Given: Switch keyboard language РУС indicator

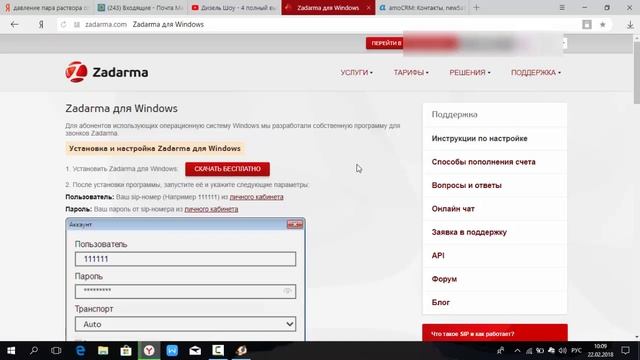Looking at the screenshot, I should pos(576,350).
